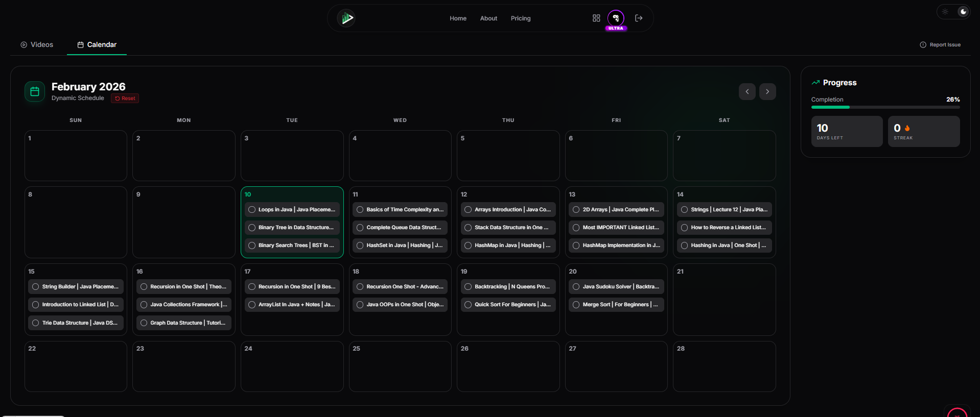The height and width of the screenshot is (417, 980).
Task: Open 'Recursion in One Shot | 9 Bes...' entry
Action: 292,287
